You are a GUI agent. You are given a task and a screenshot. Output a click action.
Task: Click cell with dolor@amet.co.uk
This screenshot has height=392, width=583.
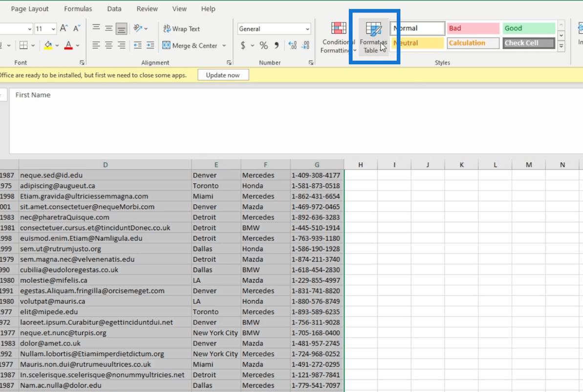(105, 343)
